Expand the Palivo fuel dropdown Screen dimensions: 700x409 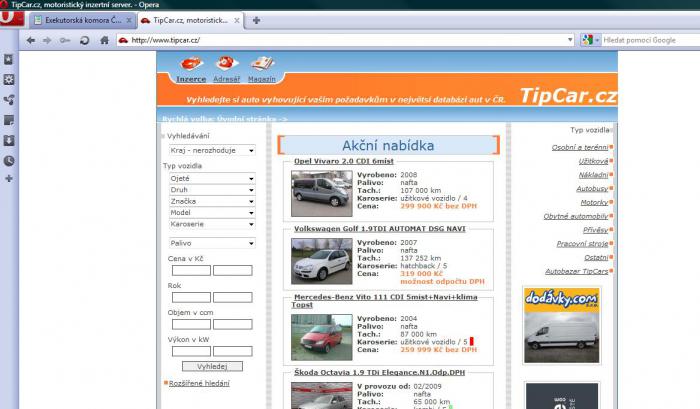click(x=212, y=243)
